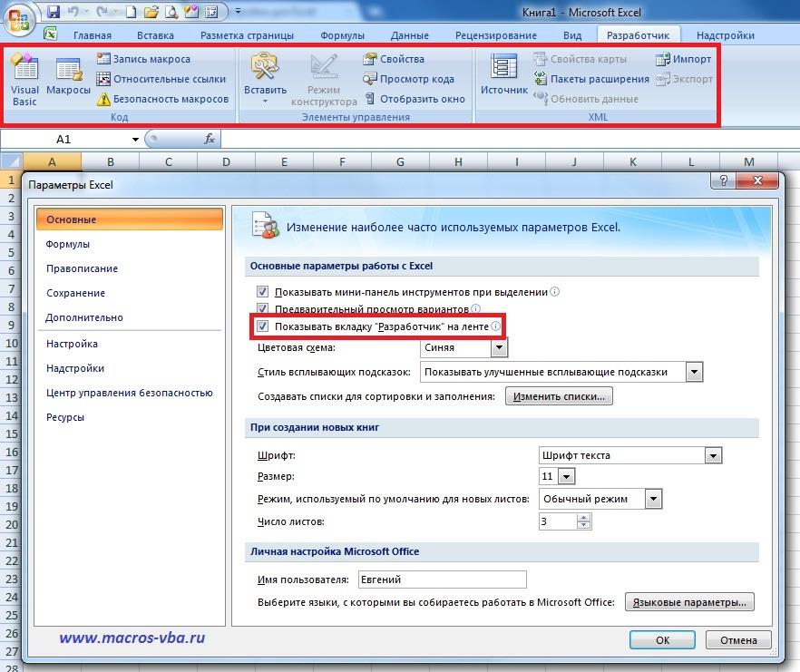Viewport: 800px width, 672px height.
Task: Click the Вставить controls button
Action: (x=265, y=79)
